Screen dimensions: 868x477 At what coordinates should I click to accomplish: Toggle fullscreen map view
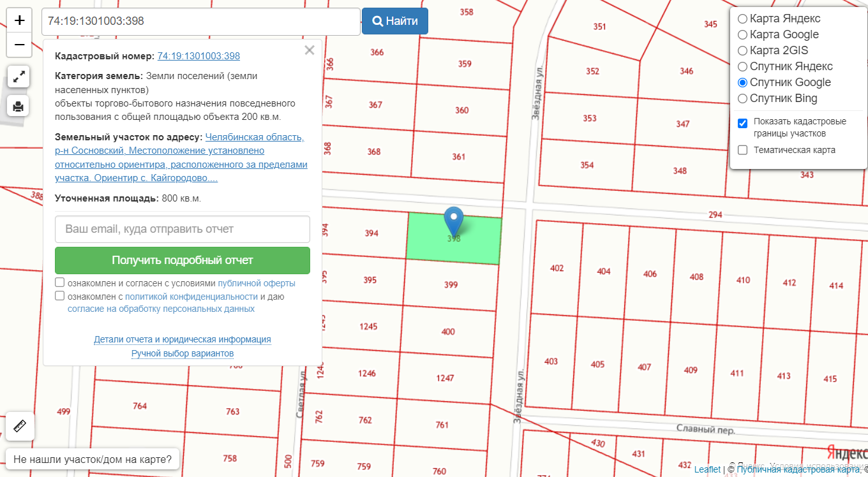[19, 77]
